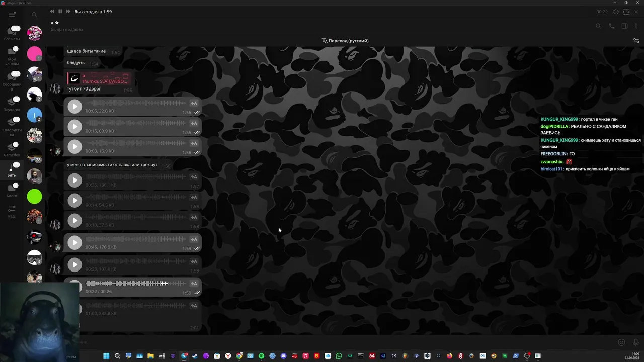Viewport: 644px width, 362px height.
Task: Skip to next voice message in player
Action: (x=68, y=11)
